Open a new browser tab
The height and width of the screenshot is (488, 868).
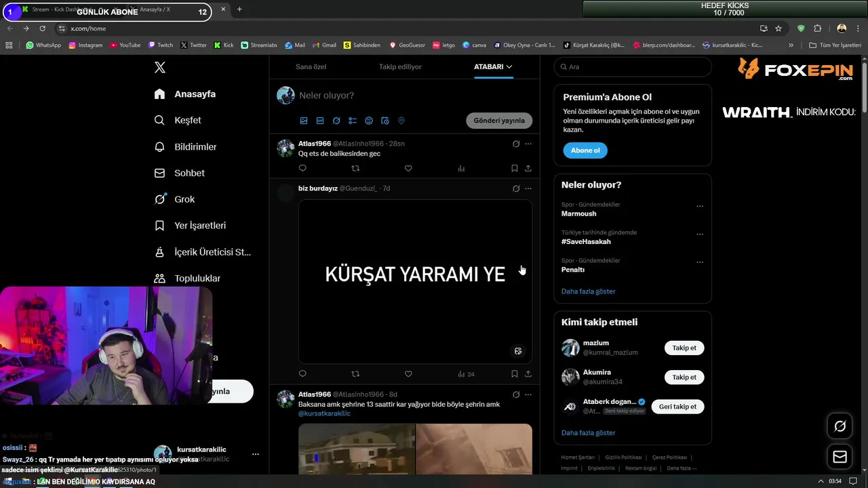click(x=239, y=9)
